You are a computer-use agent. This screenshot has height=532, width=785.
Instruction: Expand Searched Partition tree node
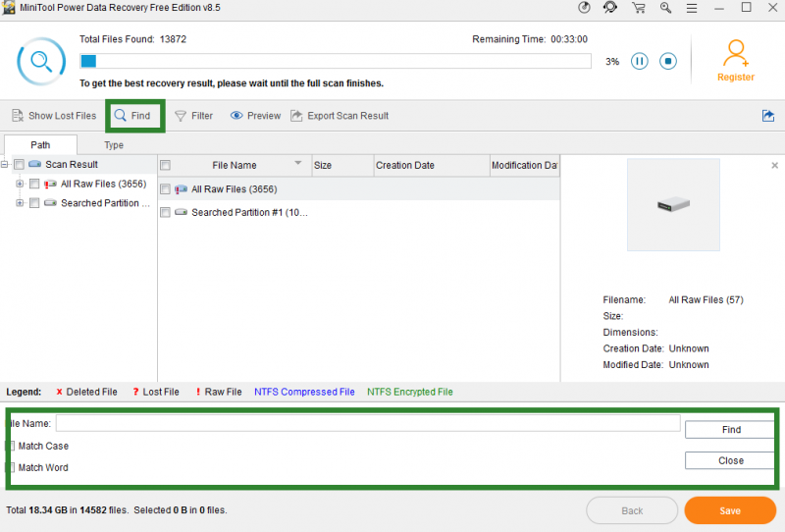[x=20, y=203]
